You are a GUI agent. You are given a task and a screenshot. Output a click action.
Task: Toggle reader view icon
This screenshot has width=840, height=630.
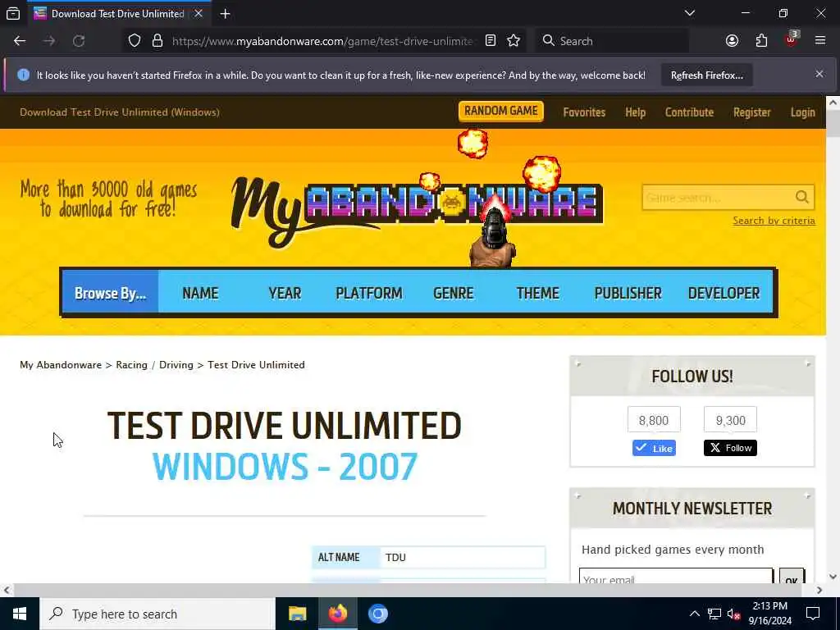491,41
